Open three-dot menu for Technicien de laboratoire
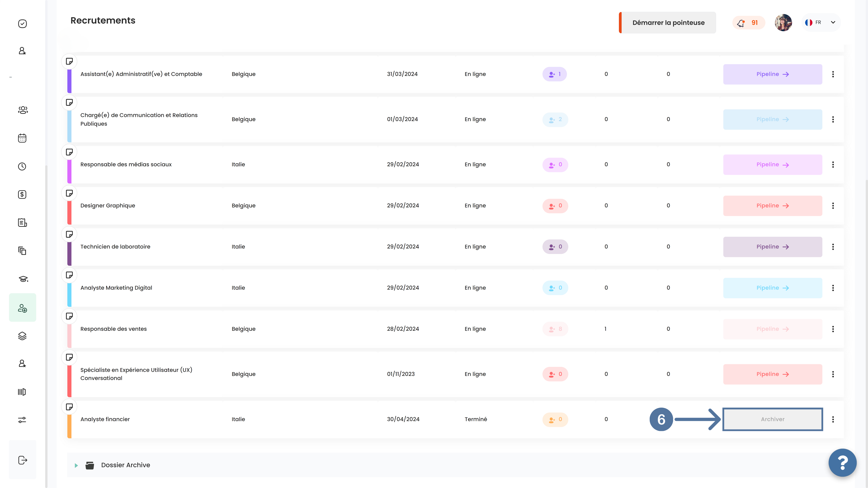Screen dimensions: 868x488 [x=833, y=247]
